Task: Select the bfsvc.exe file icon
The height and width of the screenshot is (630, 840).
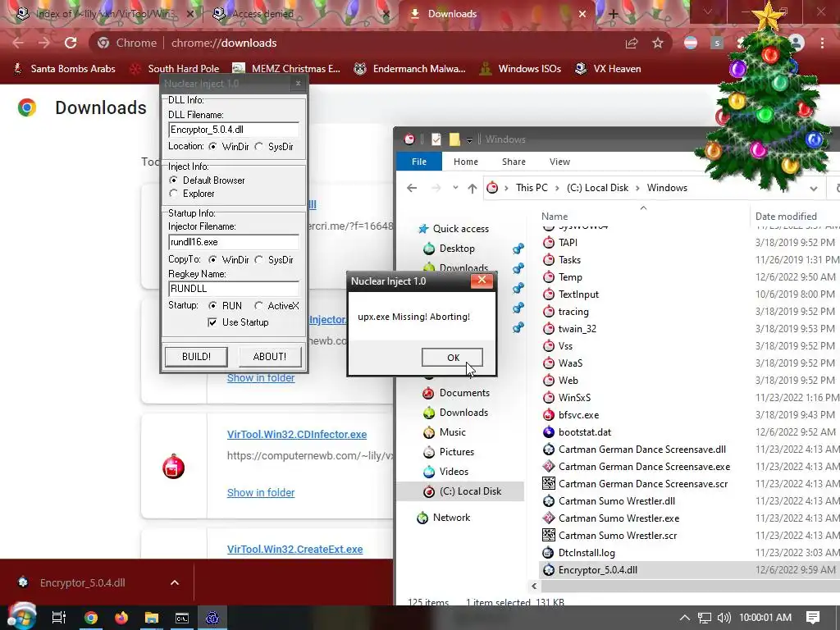Action: (x=549, y=414)
